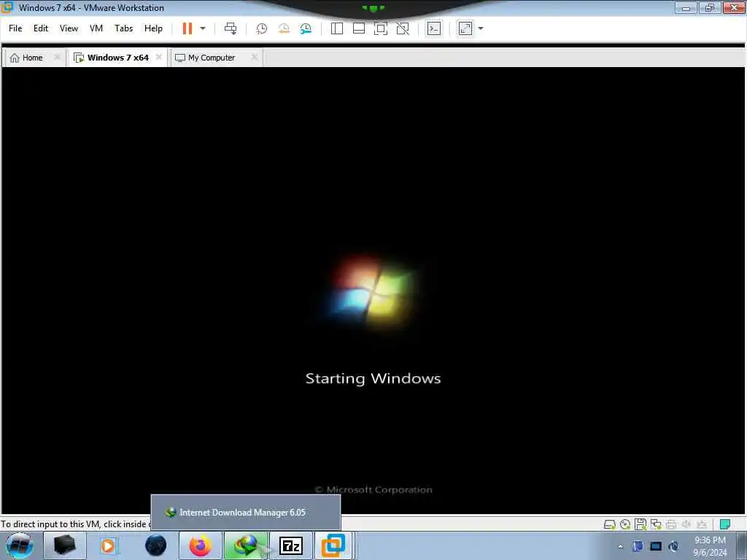
Task: Click the Send Ctrl+Alt+Del toolbar icon
Action: click(x=231, y=28)
